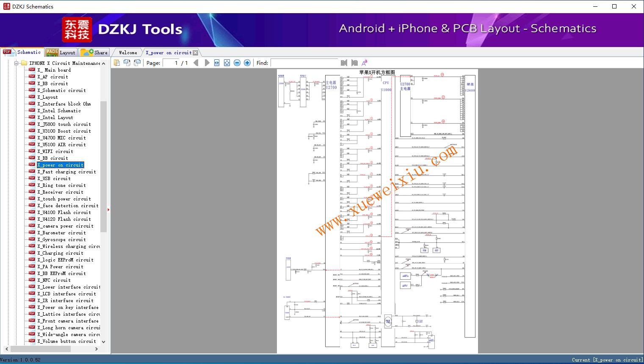Open X_PA Power circuit

(x=60, y=267)
